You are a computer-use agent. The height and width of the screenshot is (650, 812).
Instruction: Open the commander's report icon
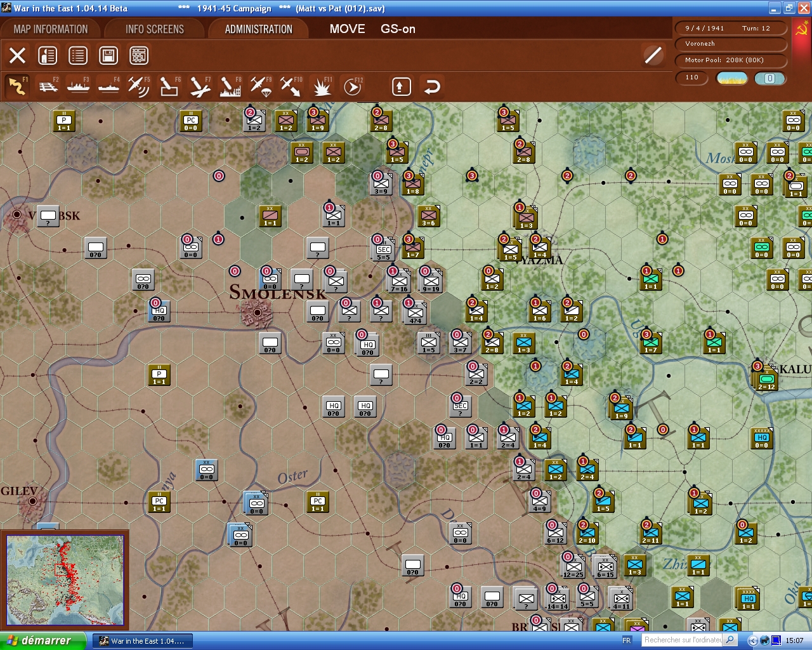[x=48, y=56]
